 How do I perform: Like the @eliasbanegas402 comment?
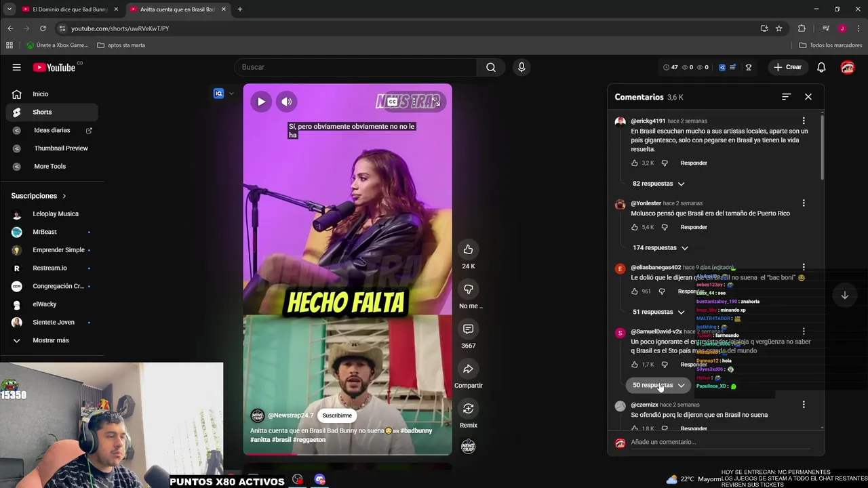635,291
